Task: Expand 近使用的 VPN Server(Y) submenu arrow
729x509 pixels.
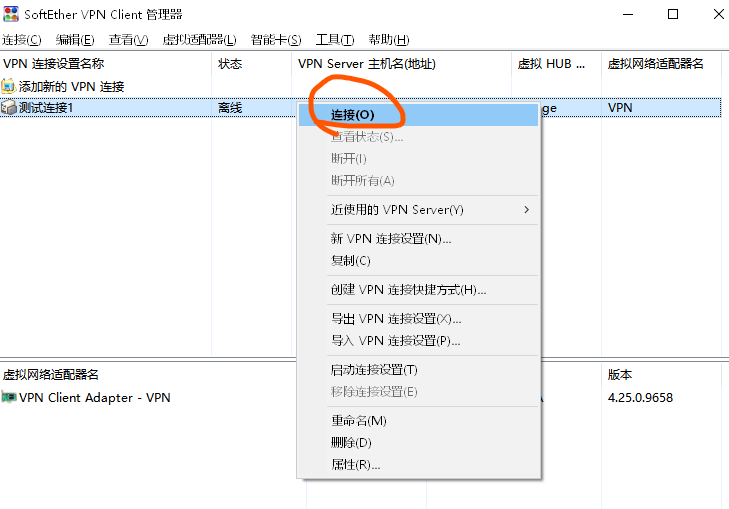Action: click(526, 210)
